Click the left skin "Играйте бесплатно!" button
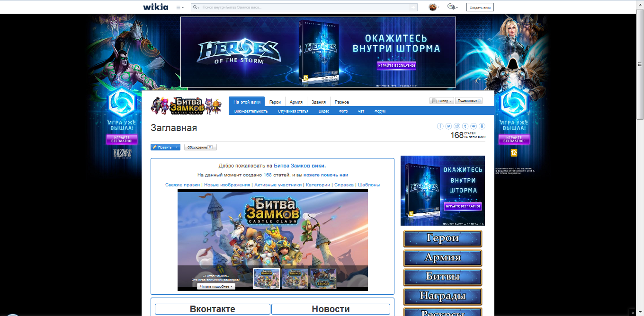The width and height of the screenshot is (644, 316). tap(122, 139)
